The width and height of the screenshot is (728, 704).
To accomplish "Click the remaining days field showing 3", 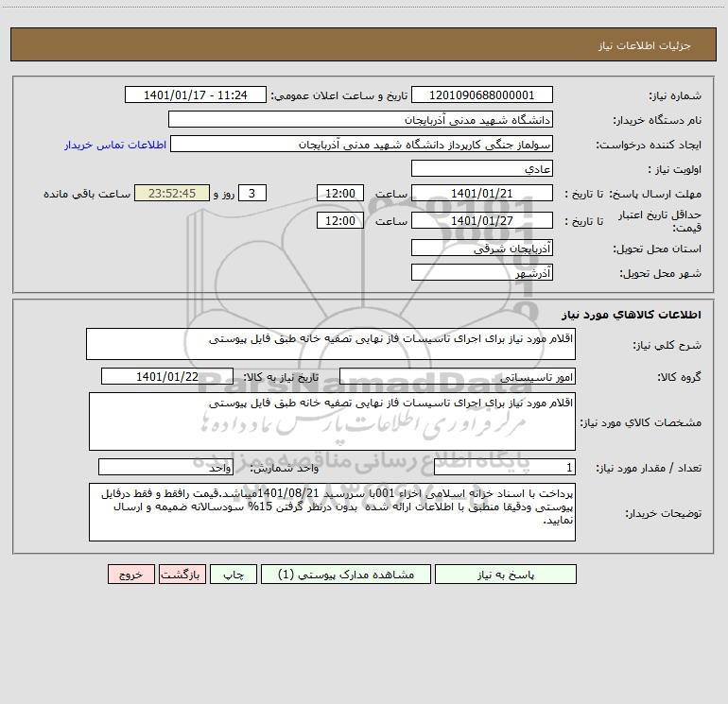I will click(x=252, y=193).
